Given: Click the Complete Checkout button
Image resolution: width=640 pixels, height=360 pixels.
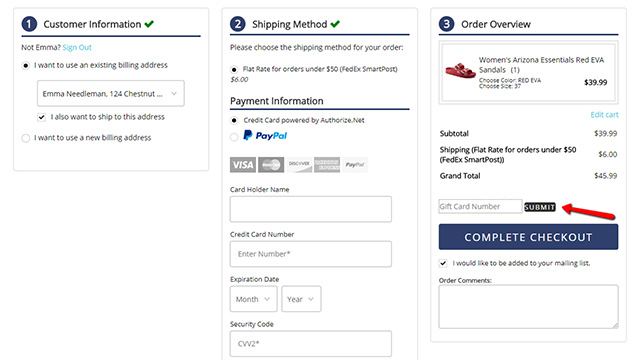Looking at the screenshot, I should pyautogui.click(x=529, y=237).
